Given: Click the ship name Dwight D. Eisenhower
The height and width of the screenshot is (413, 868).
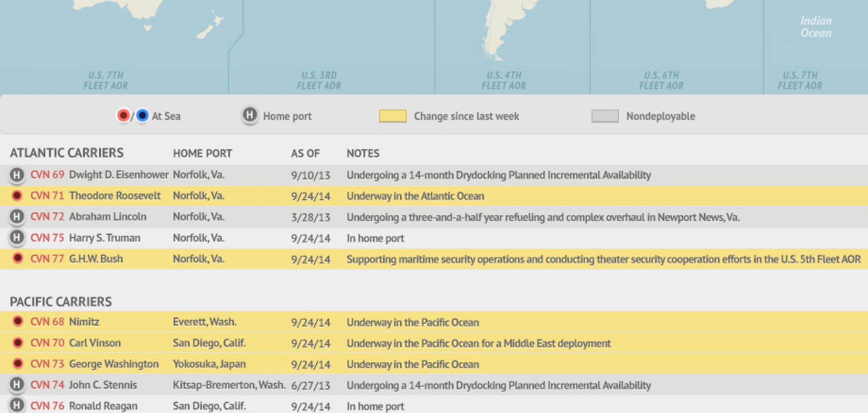Looking at the screenshot, I should (118, 175).
